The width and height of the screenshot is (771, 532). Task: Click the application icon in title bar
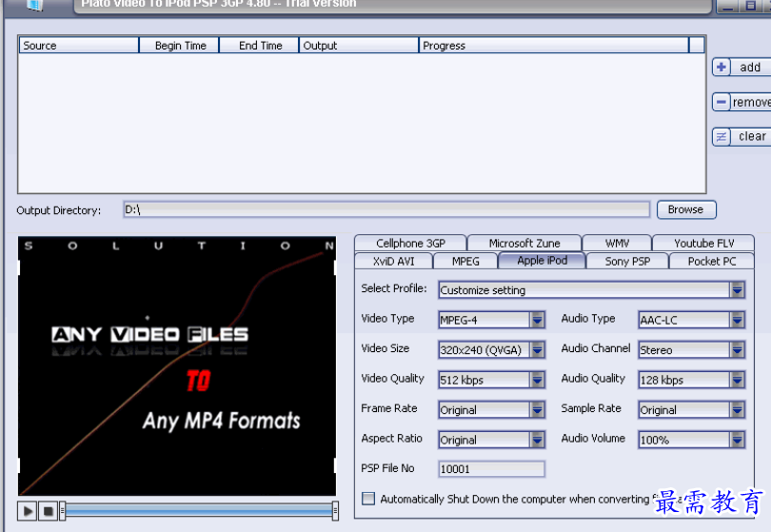(x=34, y=5)
